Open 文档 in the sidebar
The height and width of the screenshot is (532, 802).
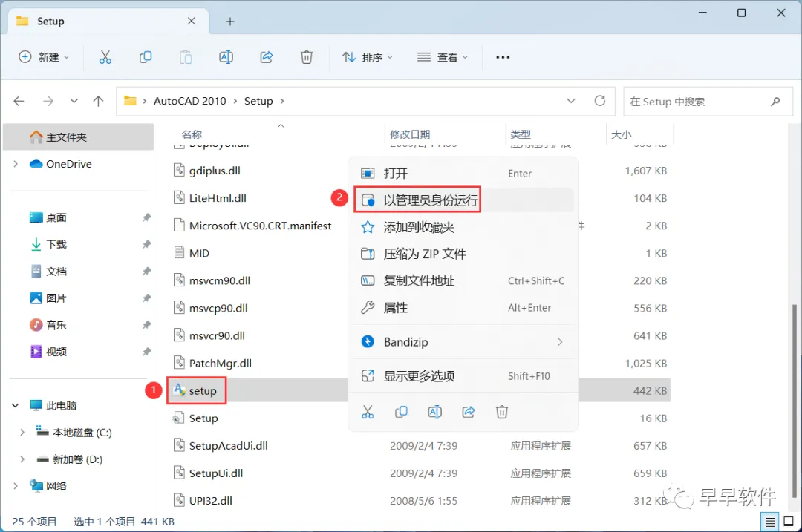tap(56, 272)
